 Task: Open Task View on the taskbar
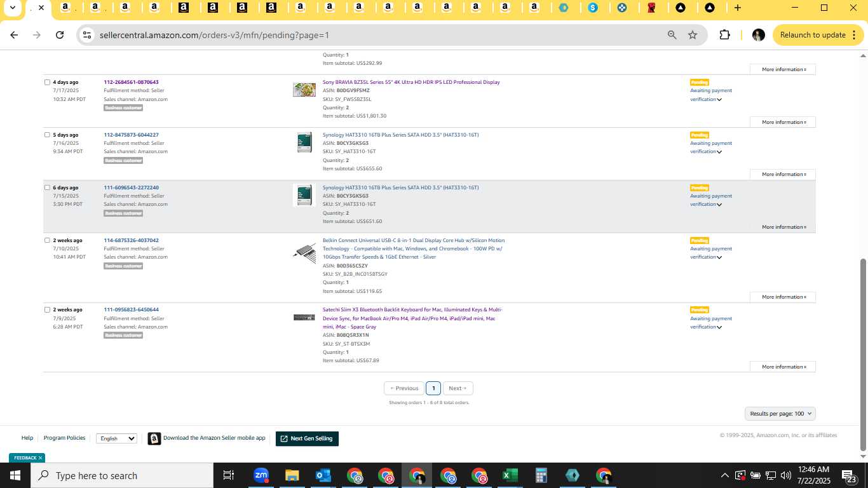(x=229, y=475)
